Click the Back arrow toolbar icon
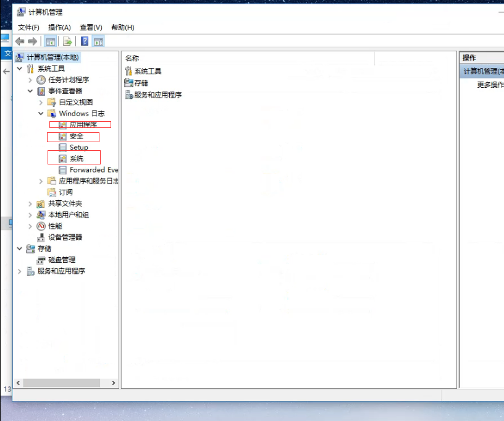The width and height of the screenshot is (504, 421). (x=20, y=41)
